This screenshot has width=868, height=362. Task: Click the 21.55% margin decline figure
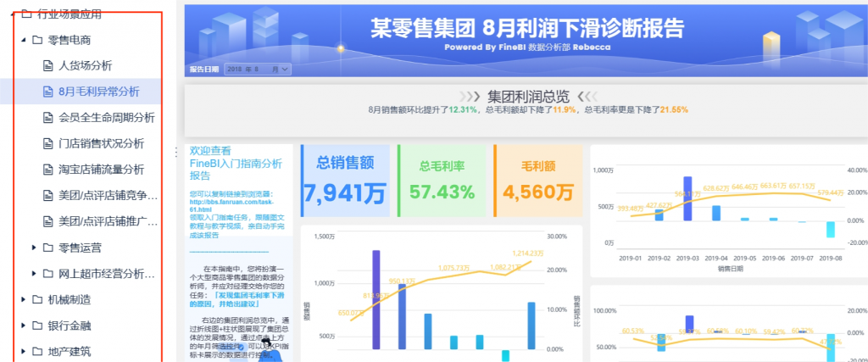click(x=674, y=109)
